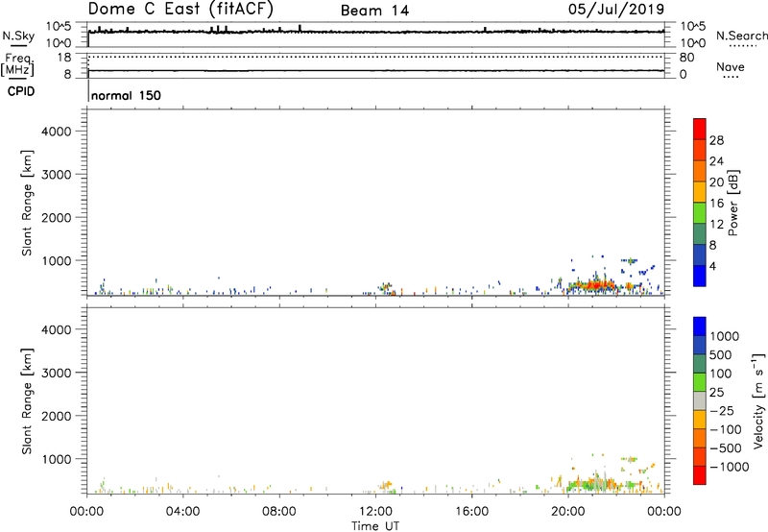The width and height of the screenshot is (768, 532).
Task: Click the '18' frequency scale value
Action: pos(64,58)
